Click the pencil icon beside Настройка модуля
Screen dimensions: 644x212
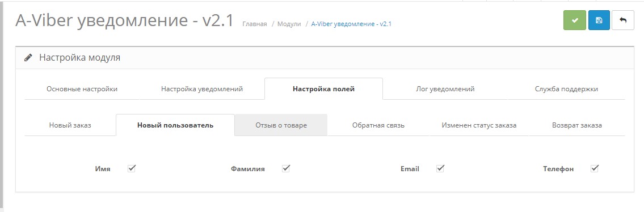(28, 58)
